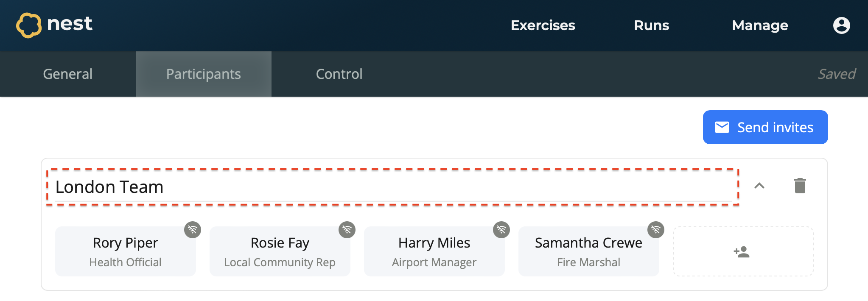Select the Rory Piper participant card

click(x=126, y=252)
